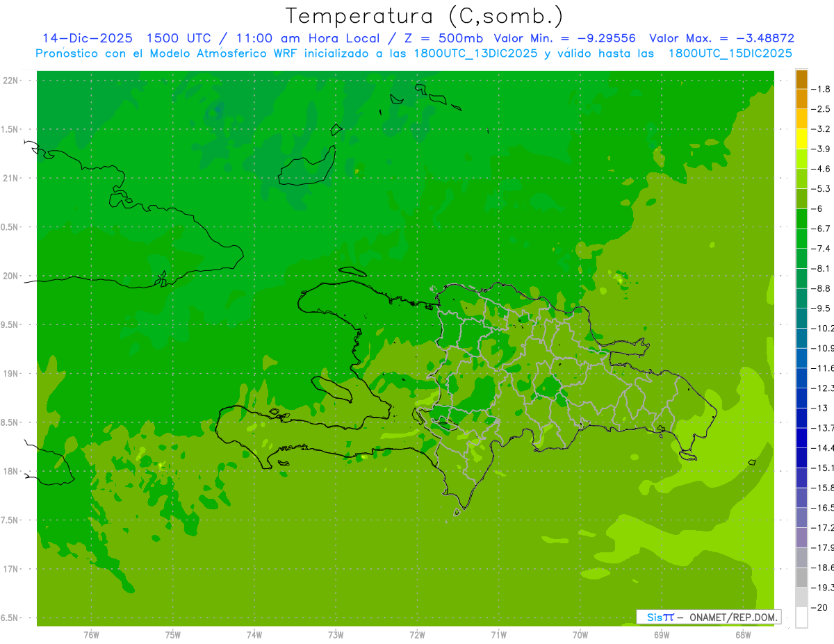This screenshot has width=834, height=644.
Task: Click the "17N" latitude label
Action: 11,569
